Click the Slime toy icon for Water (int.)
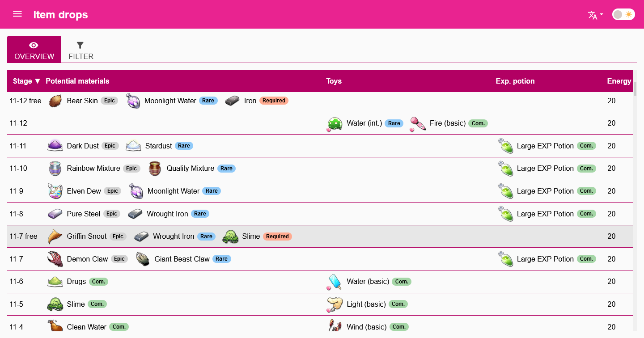The width and height of the screenshot is (644, 338). (334, 123)
